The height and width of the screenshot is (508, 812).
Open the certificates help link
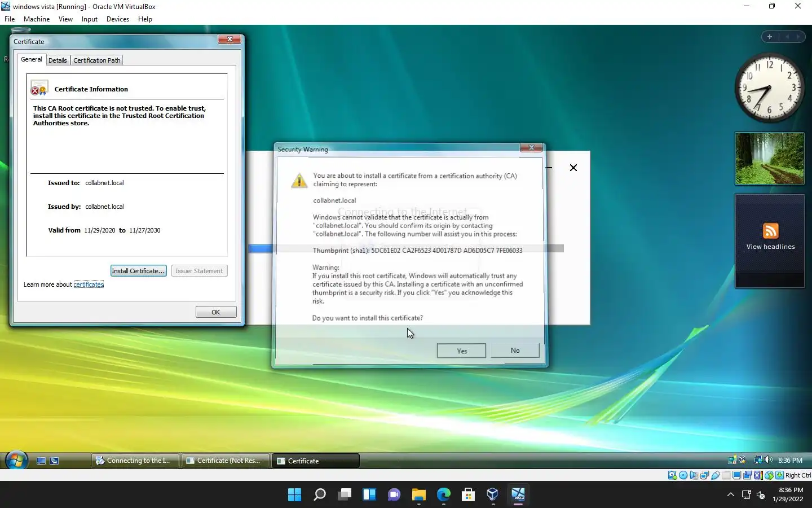pos(89,284)
